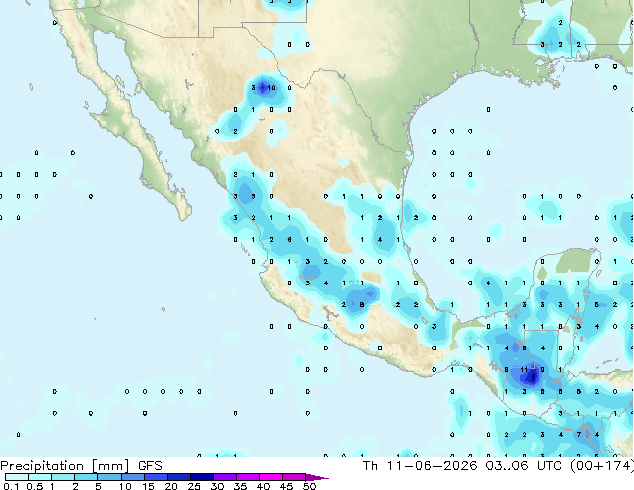Image resolution: width=634 pixels, height=490 pixels.
Task: Pick the 15–20 mm legend color box
Action: tap(155, 477)
